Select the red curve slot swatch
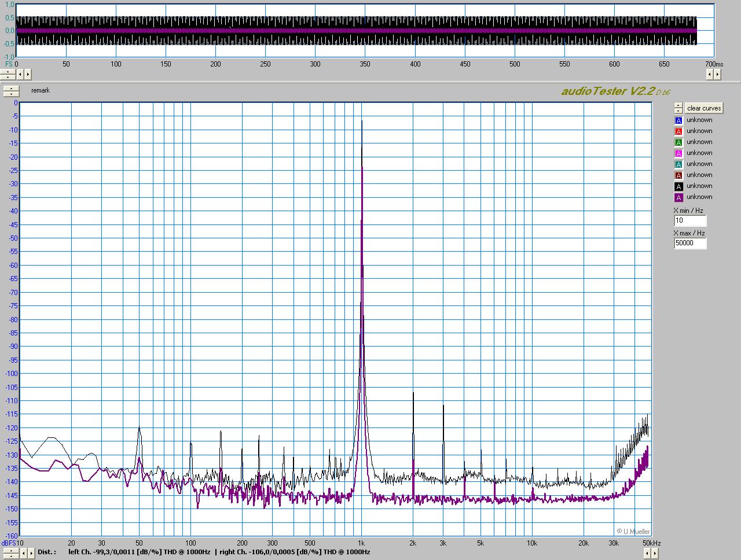The image size is (741, 560). point(678,131)
